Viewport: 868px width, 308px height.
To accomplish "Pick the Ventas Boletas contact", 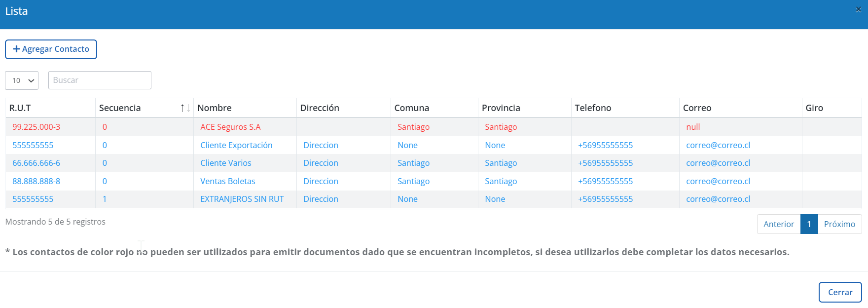I will [x=227, y=181].
